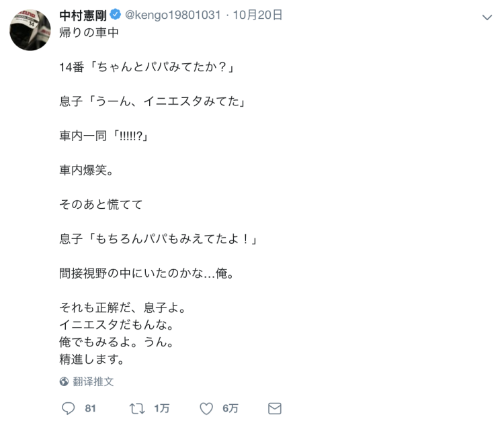The width and height of the screenshot is (504, 423).
Task: Click the line 14番「ちゃんとパパみてたか？」
Action: coord(148,66)
